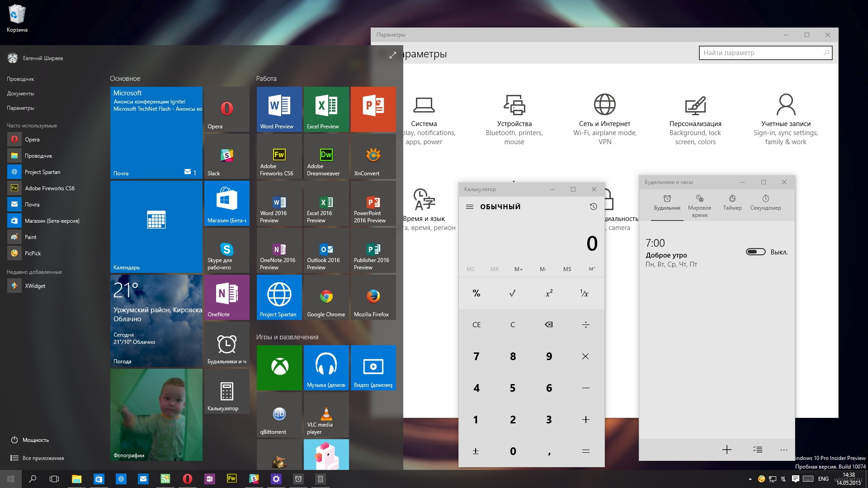Open VLC media player tile
This screenshot has width=868, height=488.
pos(326,415)
